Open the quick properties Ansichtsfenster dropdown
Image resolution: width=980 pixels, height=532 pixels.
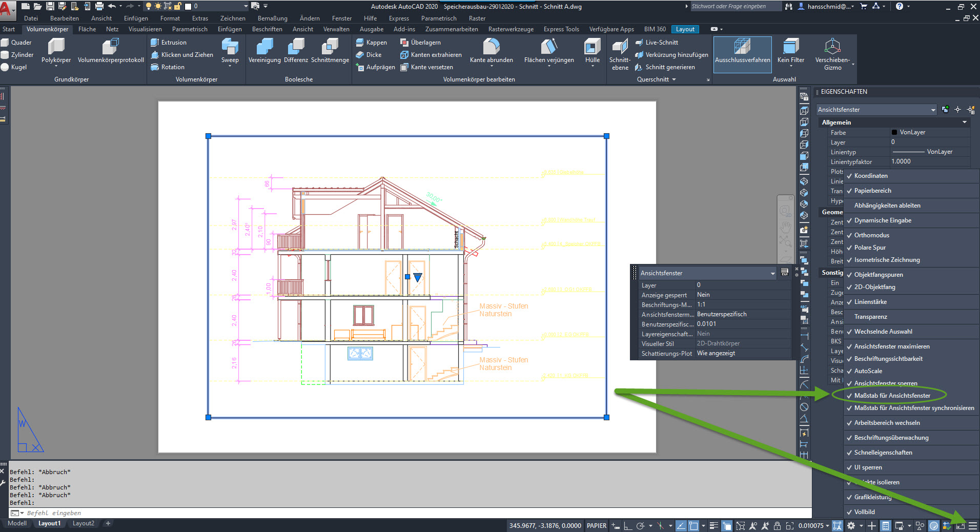772,273
